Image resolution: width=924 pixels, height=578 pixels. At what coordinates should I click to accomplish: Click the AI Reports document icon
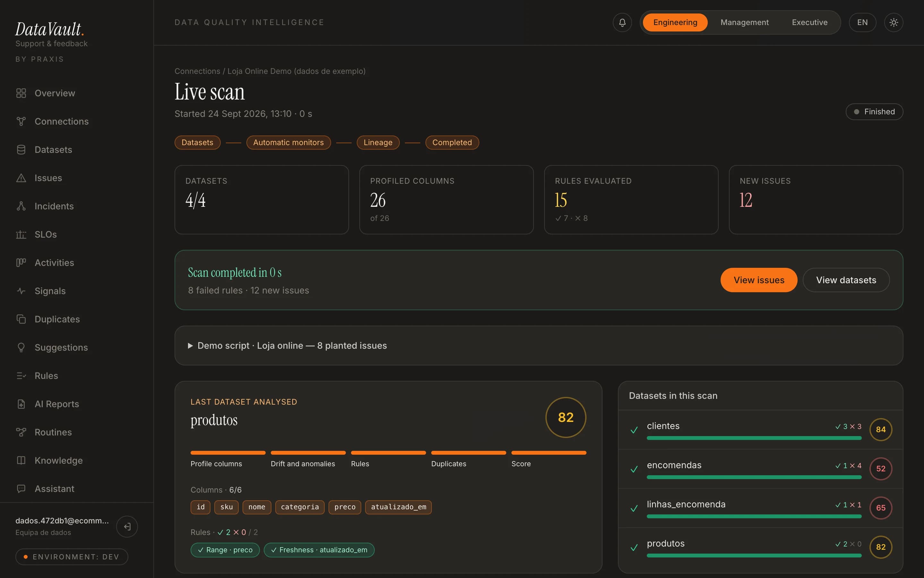click(x=21, y=404)
